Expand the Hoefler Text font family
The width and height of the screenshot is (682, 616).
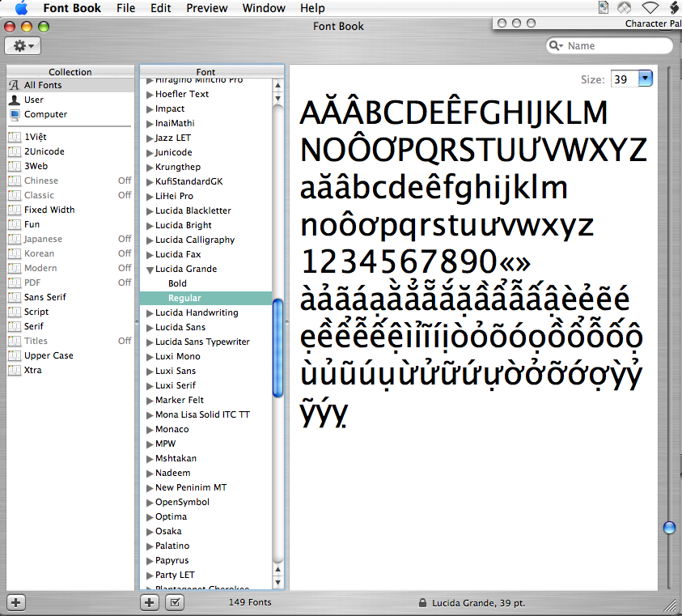(x=150, y=95)
